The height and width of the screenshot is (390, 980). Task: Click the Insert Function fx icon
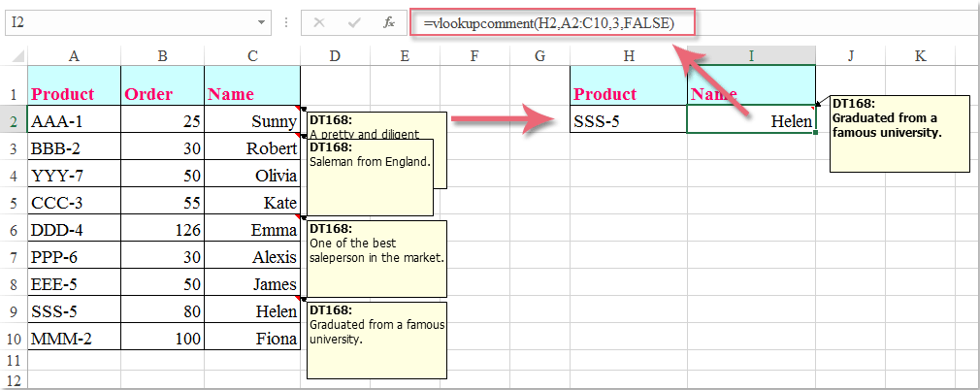388,22
